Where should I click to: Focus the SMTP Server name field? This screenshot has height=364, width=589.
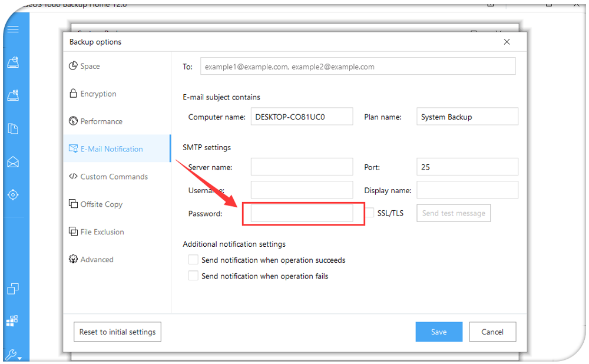click(x=302, y=167)
